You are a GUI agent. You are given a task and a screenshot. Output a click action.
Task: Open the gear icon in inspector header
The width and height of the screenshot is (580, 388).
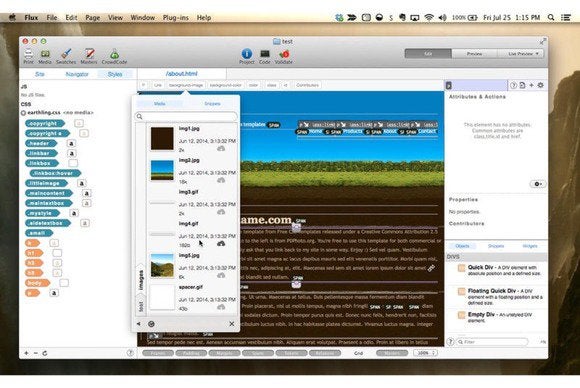coord(540,85)
